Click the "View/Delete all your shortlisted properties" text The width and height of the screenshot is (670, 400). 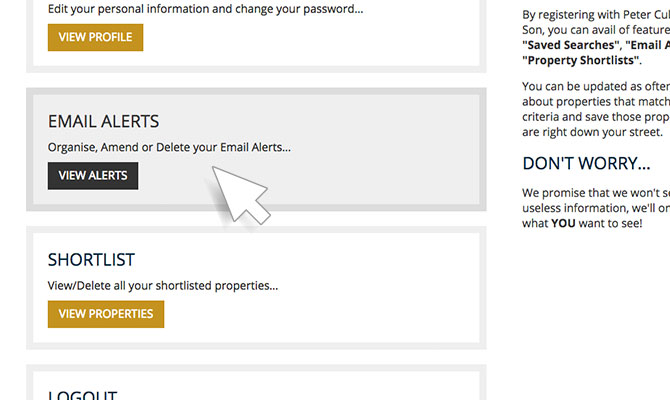162,286
